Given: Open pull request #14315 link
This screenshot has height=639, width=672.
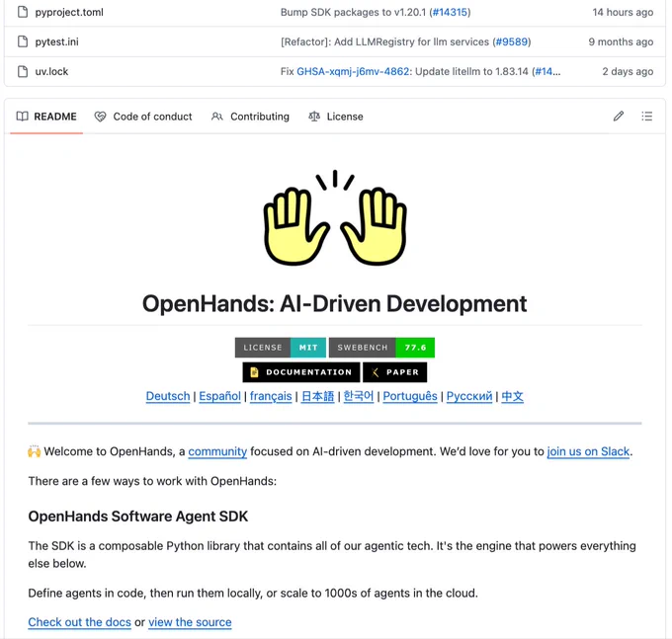Looking at the screenshot, I should pos(450,12).
